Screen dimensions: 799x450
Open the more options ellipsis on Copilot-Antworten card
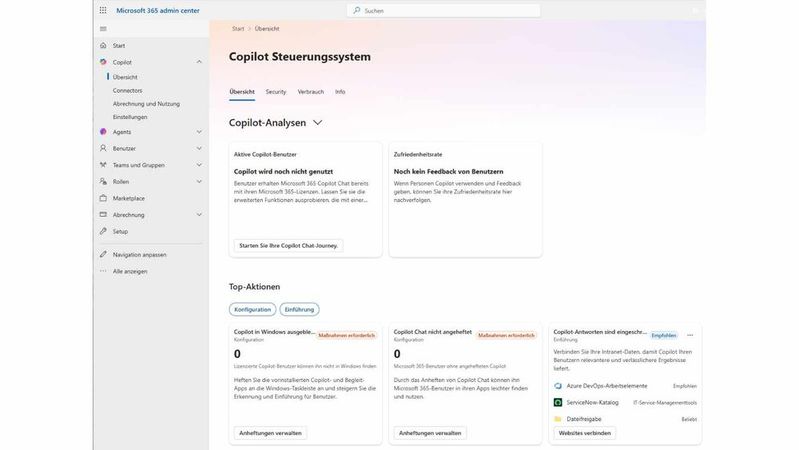coord(690,335)
